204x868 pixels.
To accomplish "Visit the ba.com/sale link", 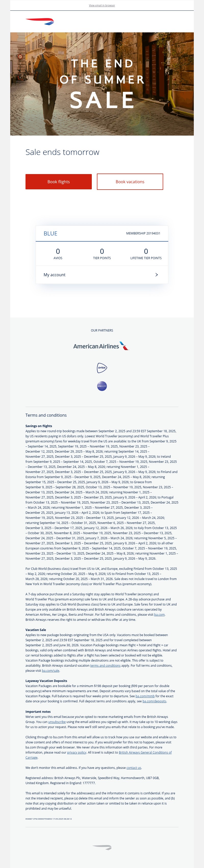I will point(50,670).
